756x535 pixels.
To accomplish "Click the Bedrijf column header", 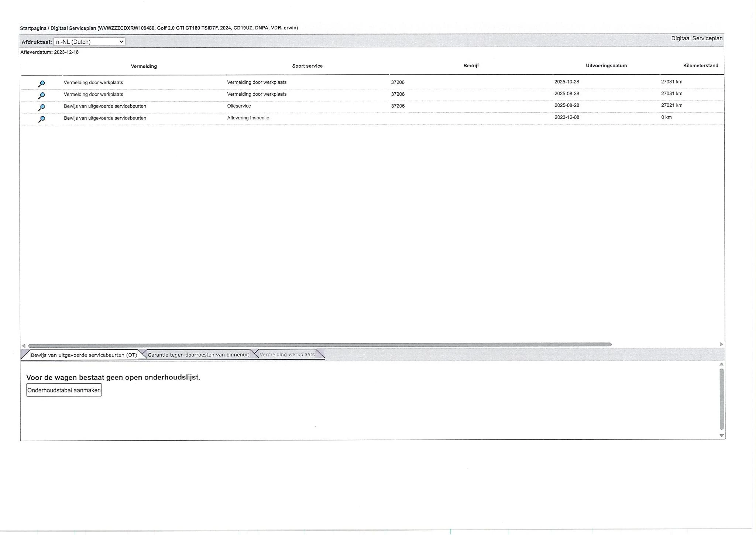I will 471,66.
